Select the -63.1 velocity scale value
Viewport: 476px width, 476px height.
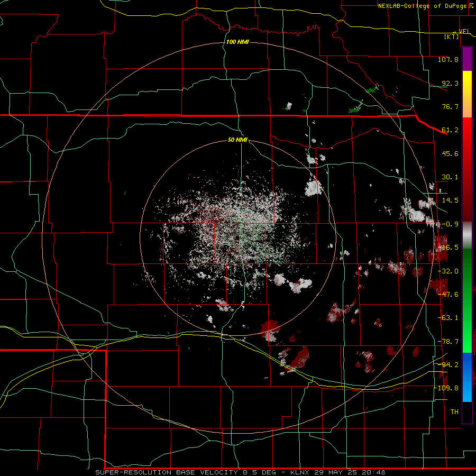pyautogui.click(x=448, y=318)
